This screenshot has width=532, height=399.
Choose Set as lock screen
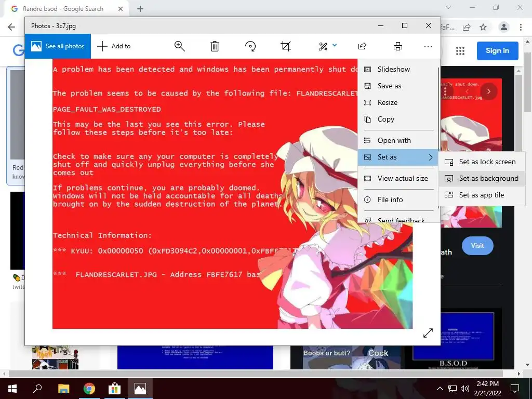tap(482, 162)
